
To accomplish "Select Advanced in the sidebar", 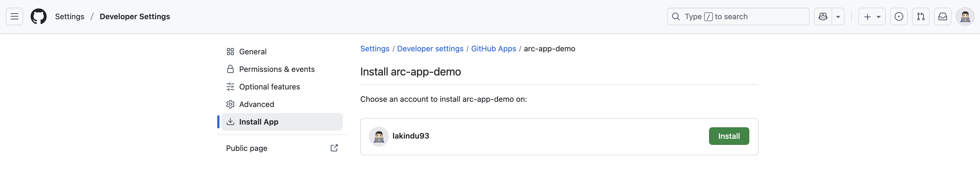I will (282, 104).
